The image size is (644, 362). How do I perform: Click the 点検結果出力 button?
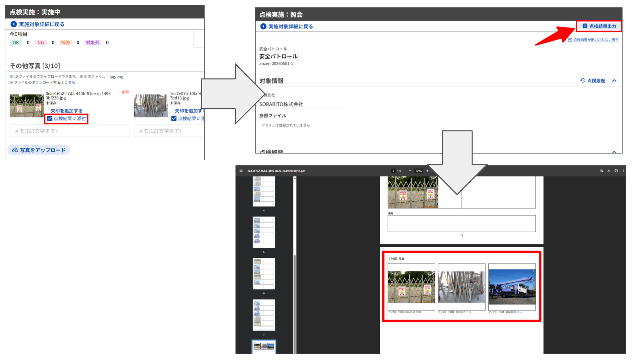599,26
